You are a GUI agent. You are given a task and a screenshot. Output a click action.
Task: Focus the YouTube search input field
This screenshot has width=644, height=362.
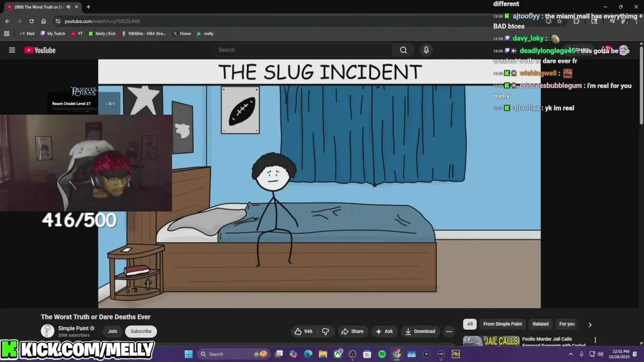303,50
